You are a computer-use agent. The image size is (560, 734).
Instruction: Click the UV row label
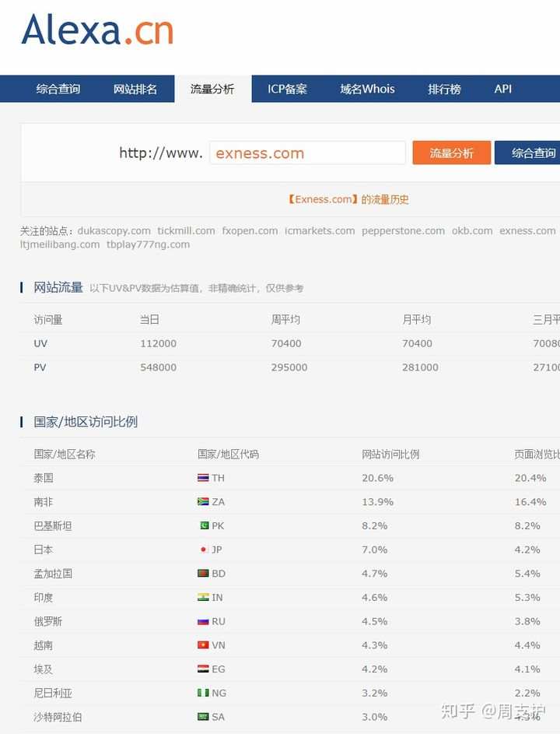pyautogui.click(x=40, y=343)
